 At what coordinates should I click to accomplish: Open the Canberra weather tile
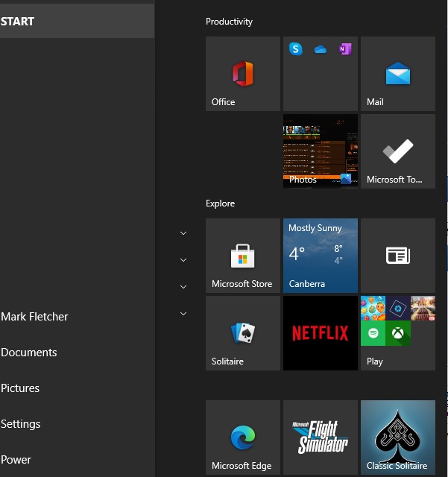321,256
